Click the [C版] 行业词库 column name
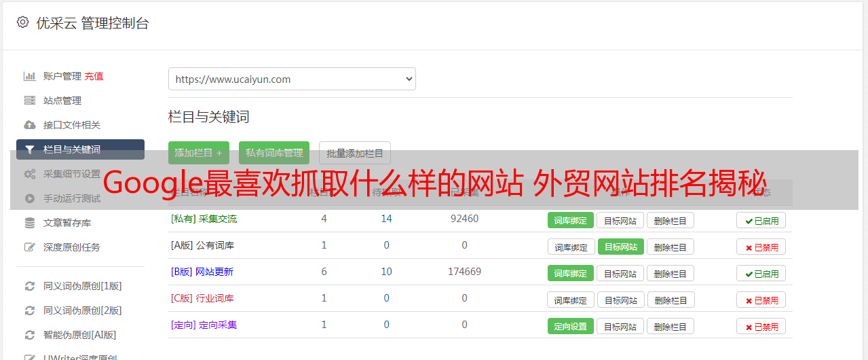Screen dimensions: 868x360 click(x=202, y=298)
